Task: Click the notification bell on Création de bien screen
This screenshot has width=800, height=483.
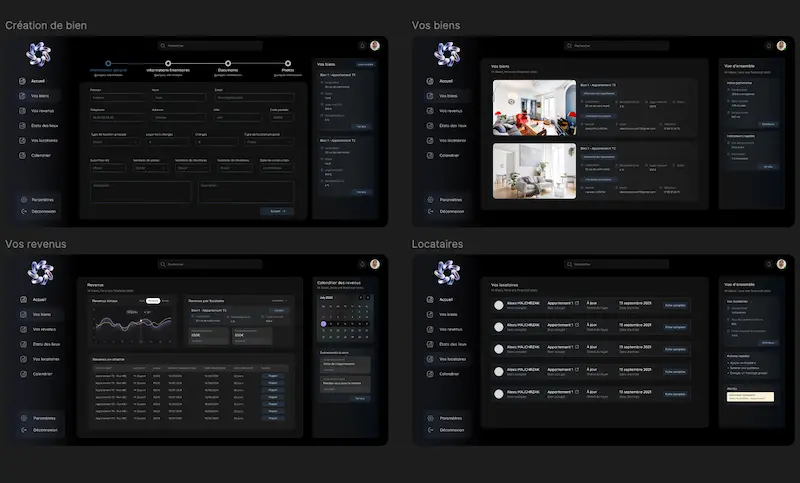Action: pos(362,45)
